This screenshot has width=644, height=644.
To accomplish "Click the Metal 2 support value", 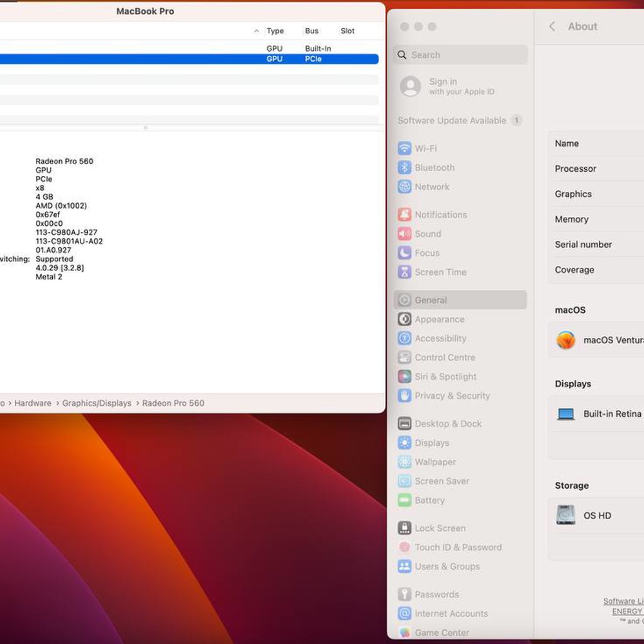I will point(49,277).
